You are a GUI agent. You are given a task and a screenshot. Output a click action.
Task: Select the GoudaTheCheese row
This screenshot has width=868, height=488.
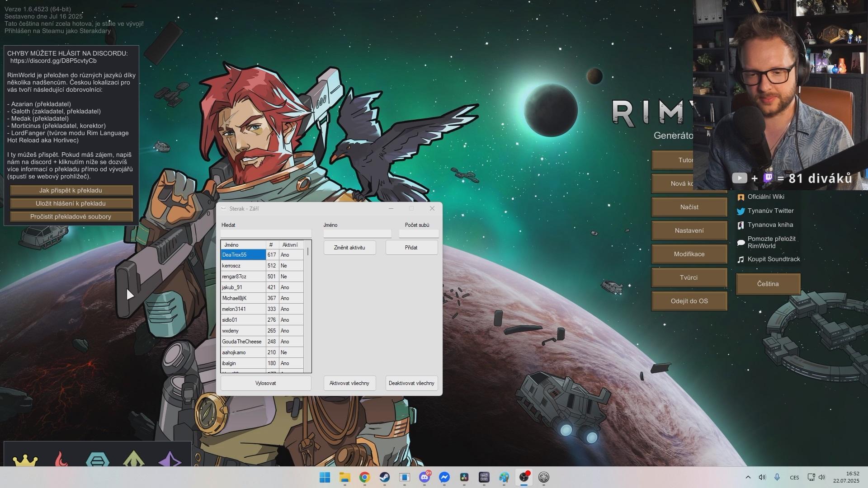(x=262, y=342)
